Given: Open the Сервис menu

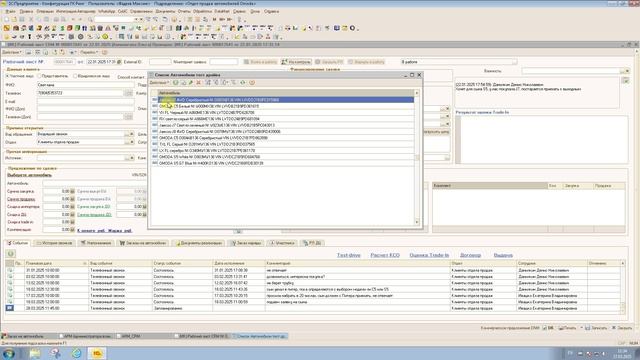Looking at the screenshot, I should (239, 11).
